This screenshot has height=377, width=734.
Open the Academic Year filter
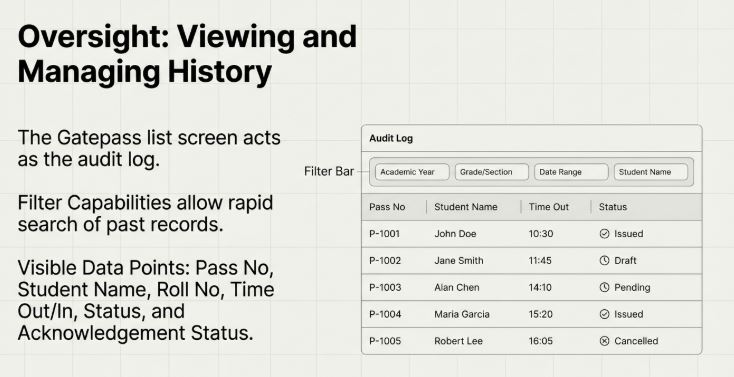pyautogui.click(x=412, y=172)
